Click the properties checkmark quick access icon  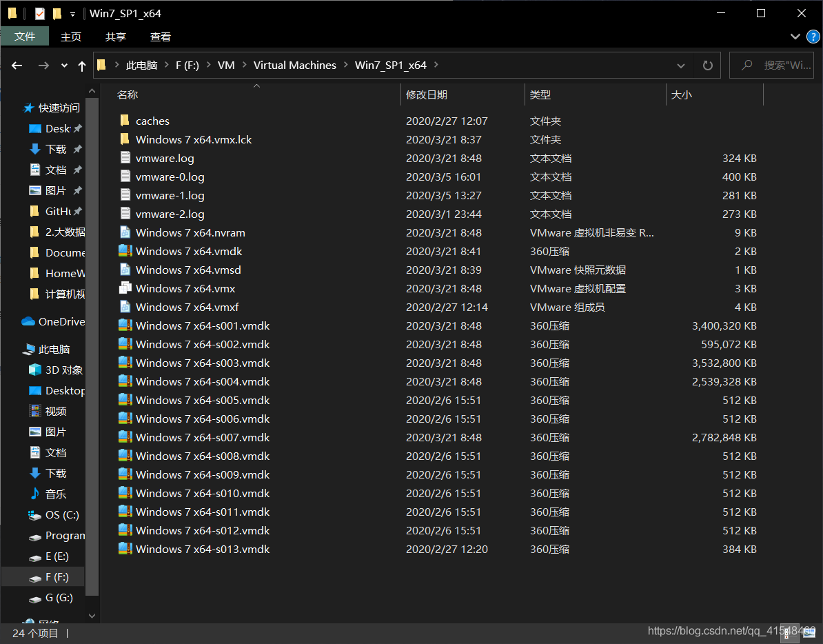40,14
